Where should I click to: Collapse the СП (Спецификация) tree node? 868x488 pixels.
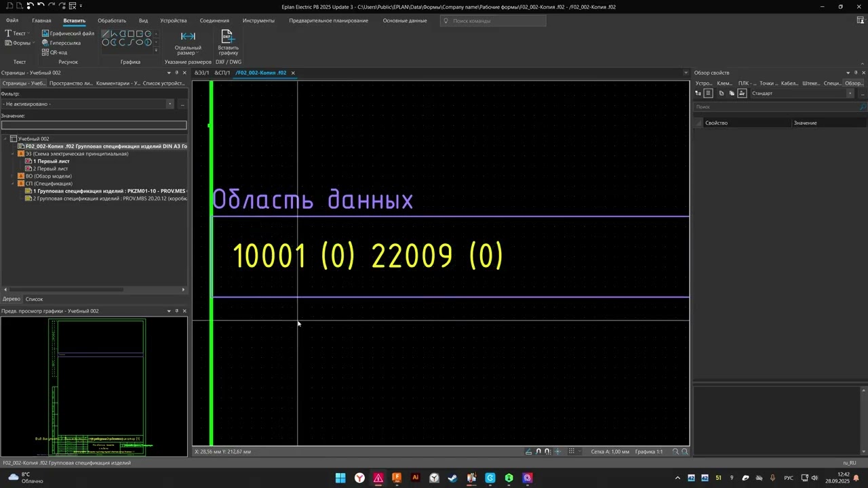coord(13,183)
